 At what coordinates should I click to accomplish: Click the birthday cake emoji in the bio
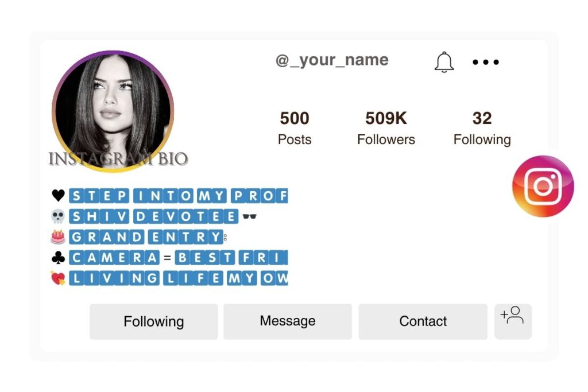(59, 236)
